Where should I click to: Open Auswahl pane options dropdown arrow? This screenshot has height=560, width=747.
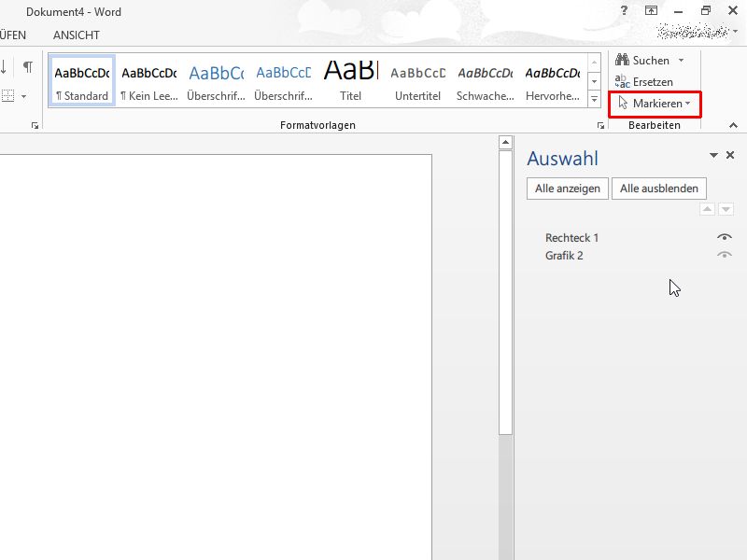[x=713, y=155]
